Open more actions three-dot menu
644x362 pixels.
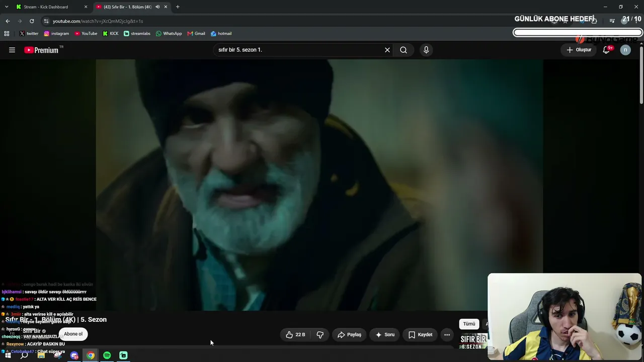447,334
